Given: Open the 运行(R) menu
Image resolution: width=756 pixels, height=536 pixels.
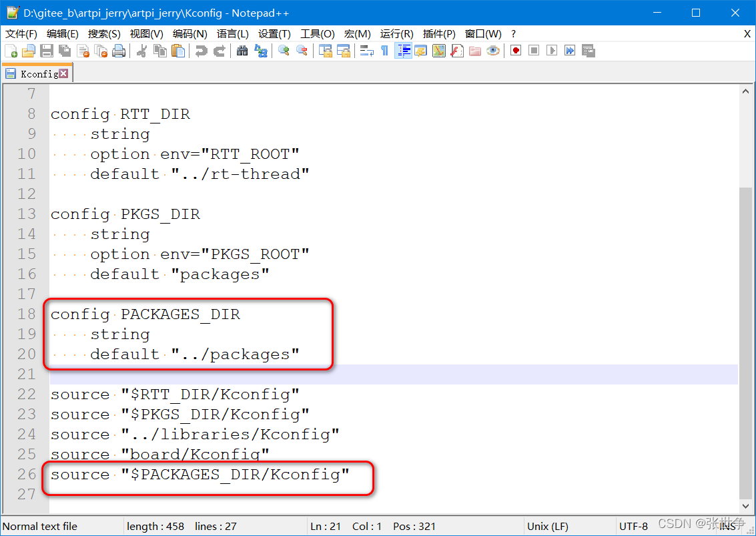Looking at the screenshot, I should [x=396, y=34].
